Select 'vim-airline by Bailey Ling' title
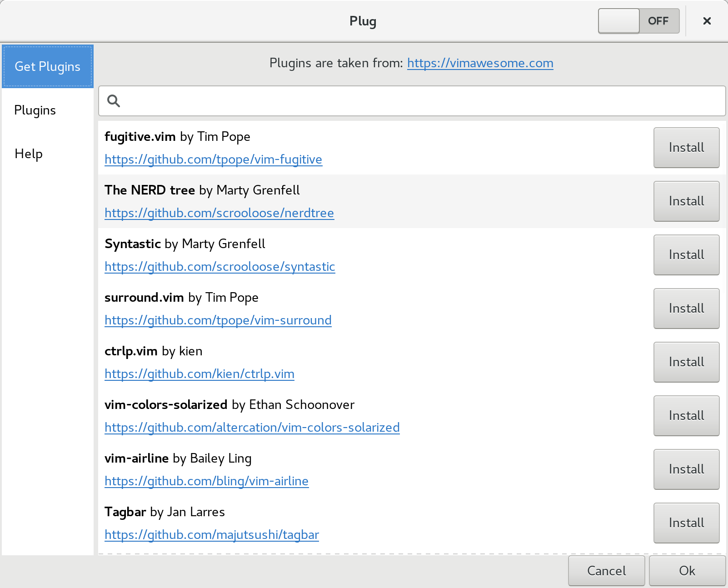 tap(178, 458)
